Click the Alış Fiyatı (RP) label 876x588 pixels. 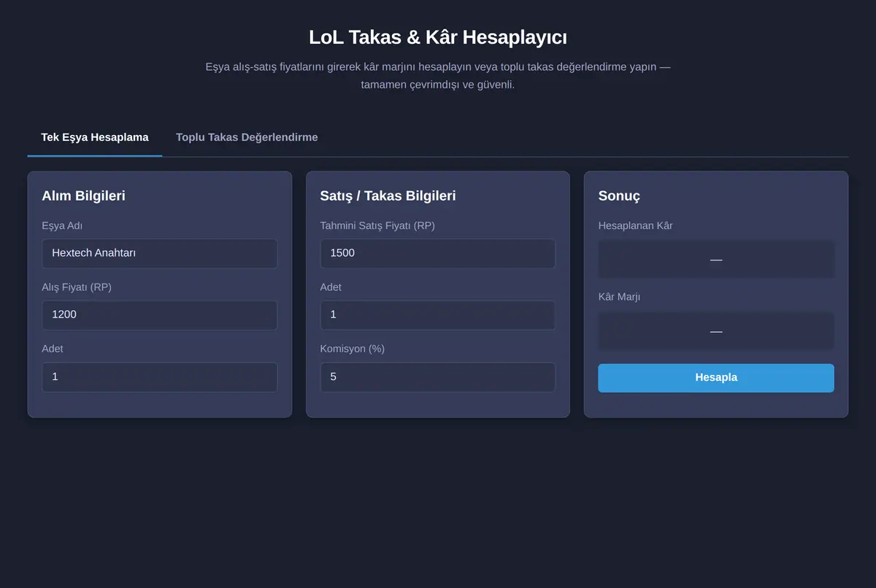tap(77, 287)
